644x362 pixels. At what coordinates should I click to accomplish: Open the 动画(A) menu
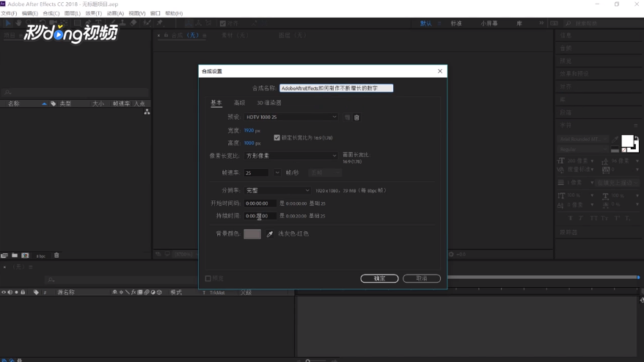[x=115, y=13]
